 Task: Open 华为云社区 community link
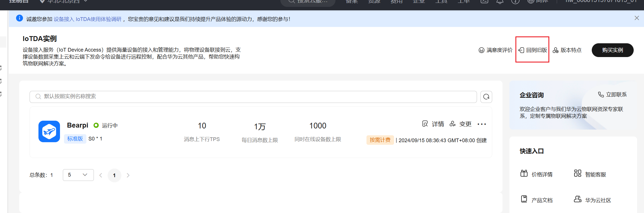(x=598, y=200)
